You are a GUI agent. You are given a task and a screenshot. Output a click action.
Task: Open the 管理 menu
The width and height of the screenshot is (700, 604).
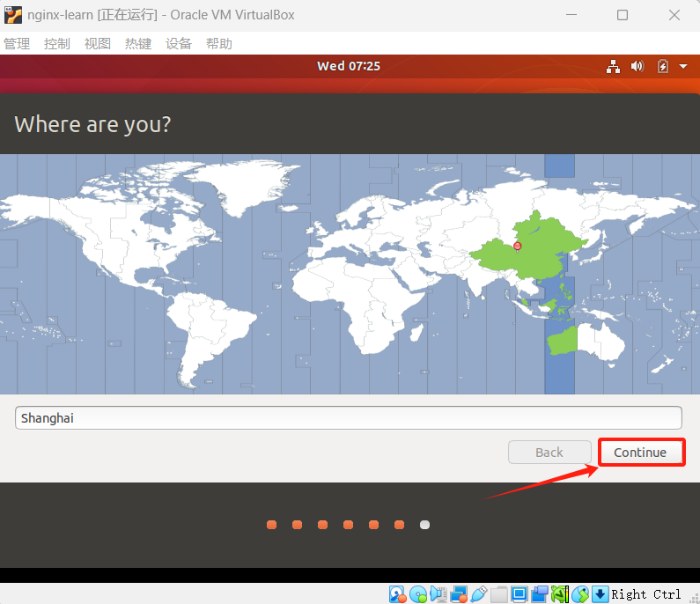(17, 44)
